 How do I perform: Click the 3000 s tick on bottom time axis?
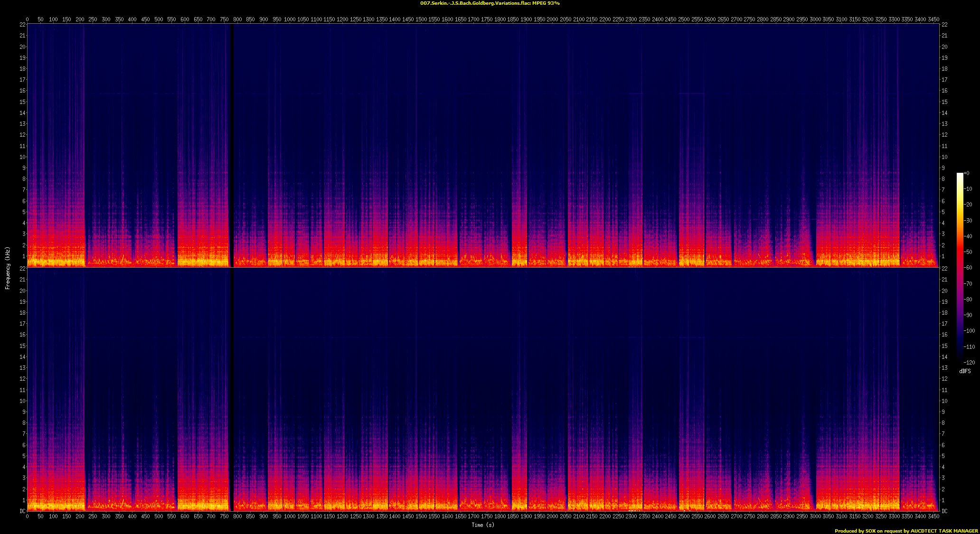815,516
